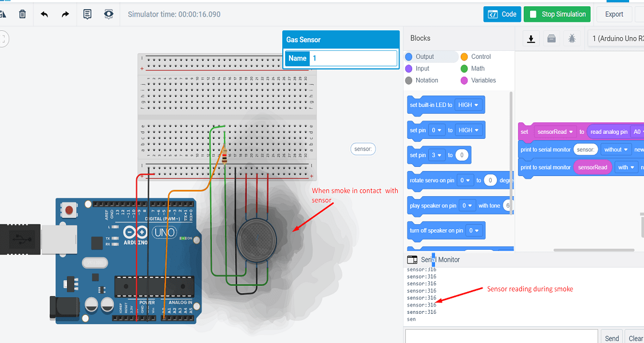Select the Output blocks category

pyautogui.click(x=425, y=57)
